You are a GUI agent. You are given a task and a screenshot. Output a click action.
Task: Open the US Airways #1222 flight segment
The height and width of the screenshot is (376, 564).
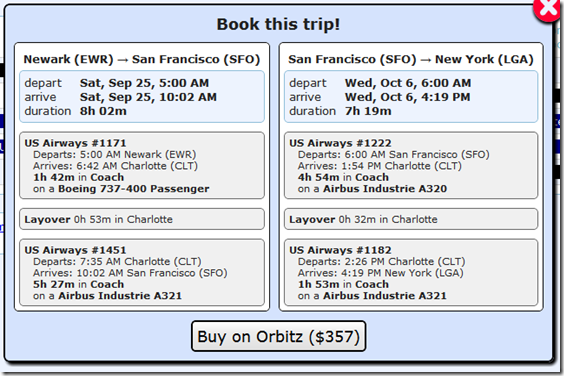pyautogui.click(x=411, y=166)
